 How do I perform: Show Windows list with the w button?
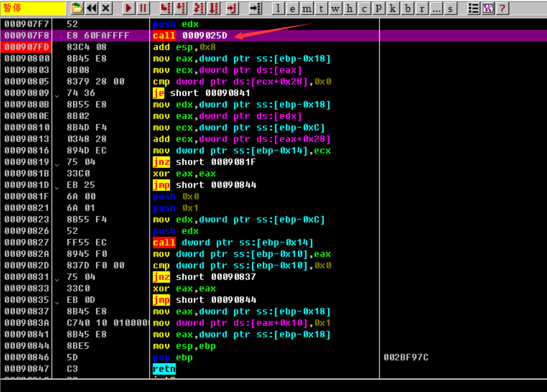(x=335, y=8)
